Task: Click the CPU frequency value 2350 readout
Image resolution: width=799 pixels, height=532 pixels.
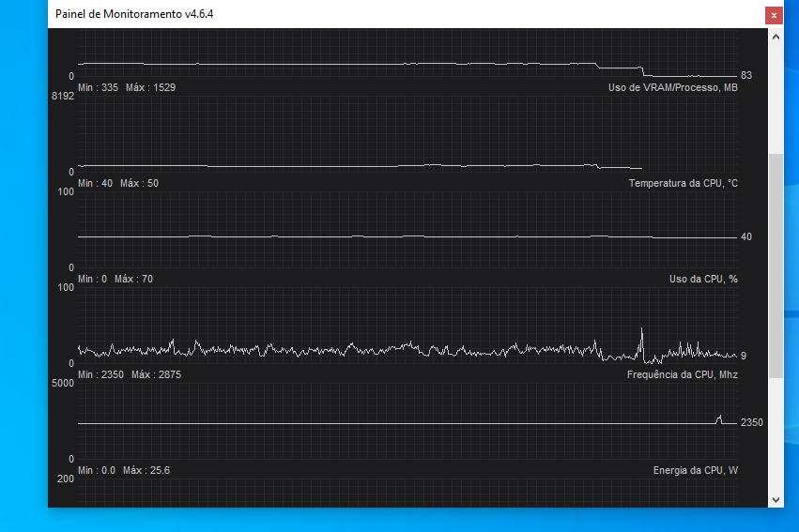Action: click(x=752, y=422)
